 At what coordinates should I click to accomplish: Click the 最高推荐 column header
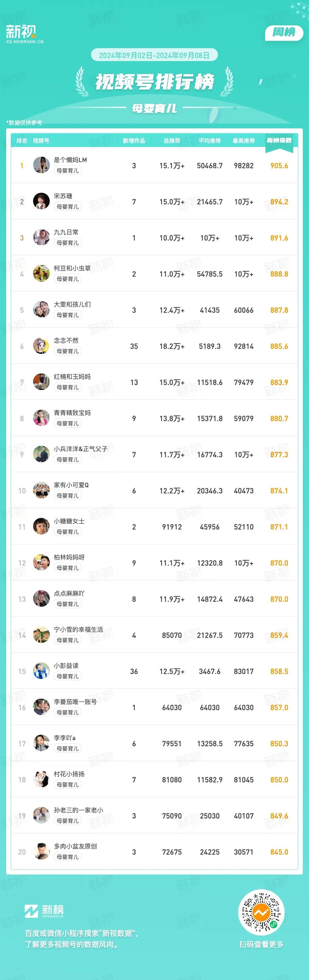(x=243, y=141)
